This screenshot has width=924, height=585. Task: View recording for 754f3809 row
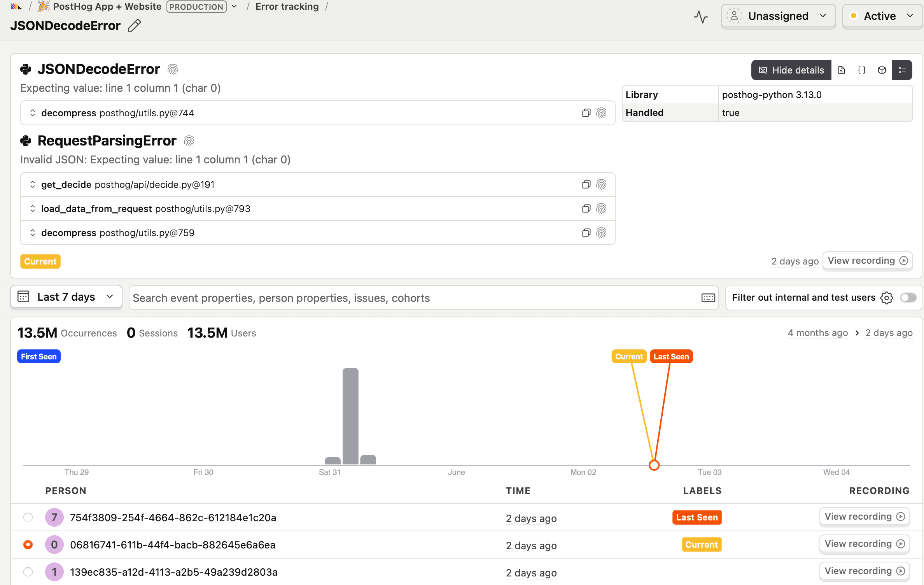click(x=864, y=517)
